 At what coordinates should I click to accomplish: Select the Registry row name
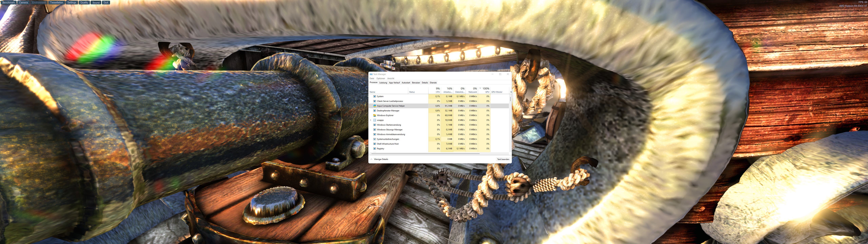point(380,148)
